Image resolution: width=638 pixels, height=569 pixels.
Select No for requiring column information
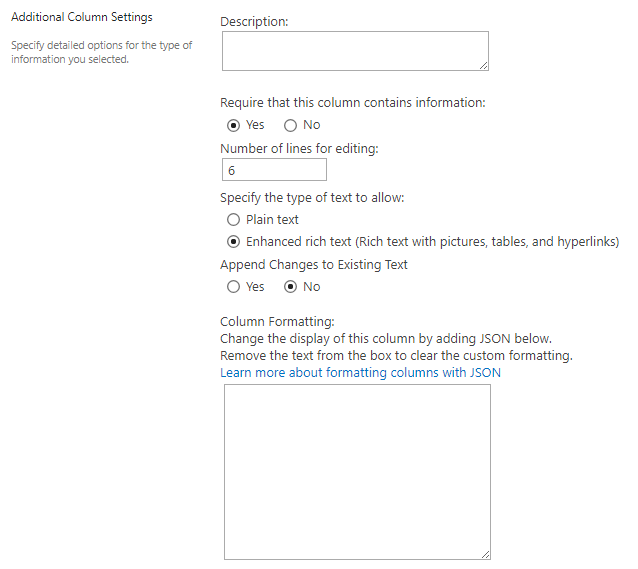click(x=290, y=125)
